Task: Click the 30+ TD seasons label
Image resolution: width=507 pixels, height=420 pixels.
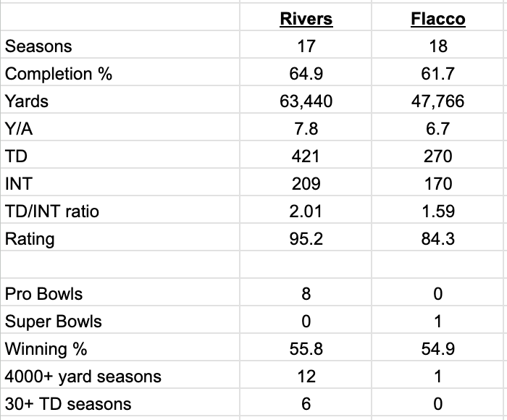Action: (68, 404)
